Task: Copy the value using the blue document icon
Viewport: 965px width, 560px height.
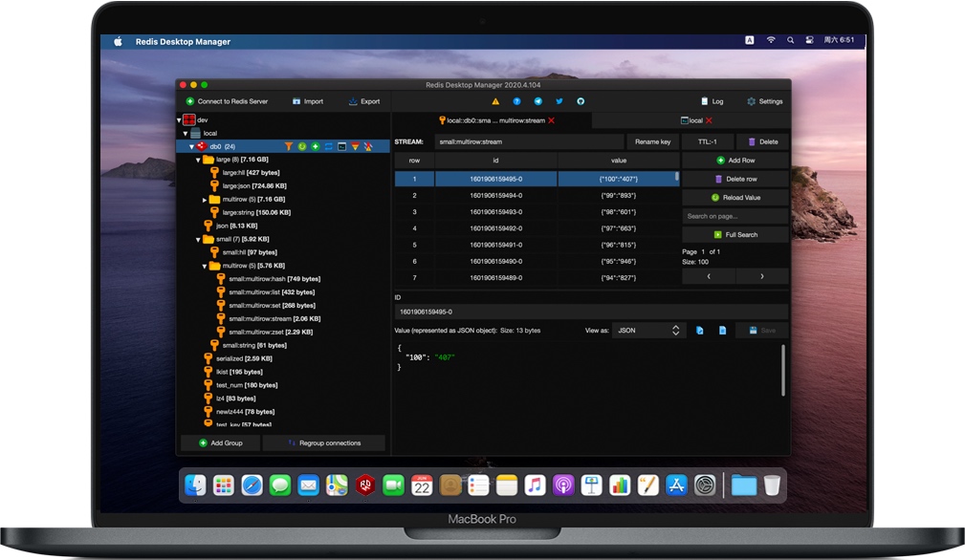Action: click(723, 330)
